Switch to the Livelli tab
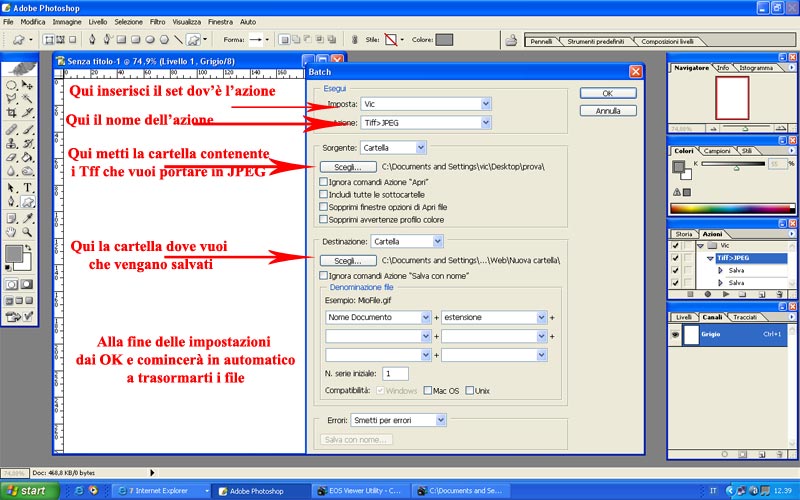The height and width of the screenshot is (500, 800). (684, 317)
